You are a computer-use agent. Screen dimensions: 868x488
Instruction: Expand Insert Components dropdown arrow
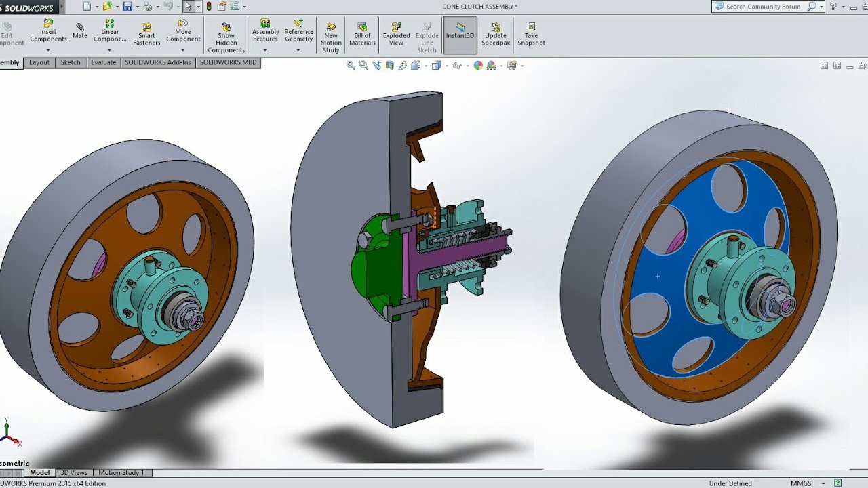click(x=48, y=49)
